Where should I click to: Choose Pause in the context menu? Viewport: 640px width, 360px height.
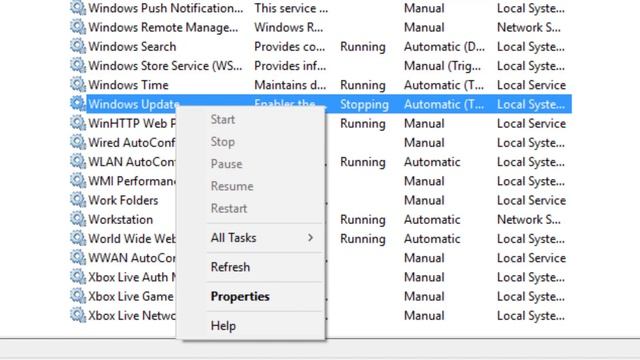click(227, 164)
